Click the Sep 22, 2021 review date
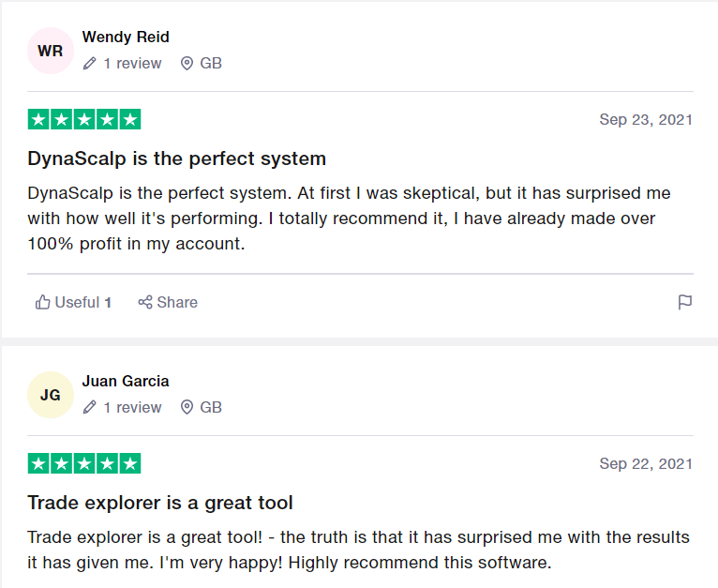Screen dimensions: 718x588 click(x=646, y=463)
